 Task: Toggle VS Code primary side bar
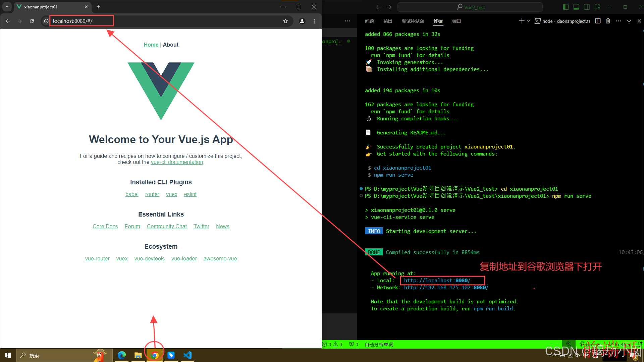coord(566,7)
